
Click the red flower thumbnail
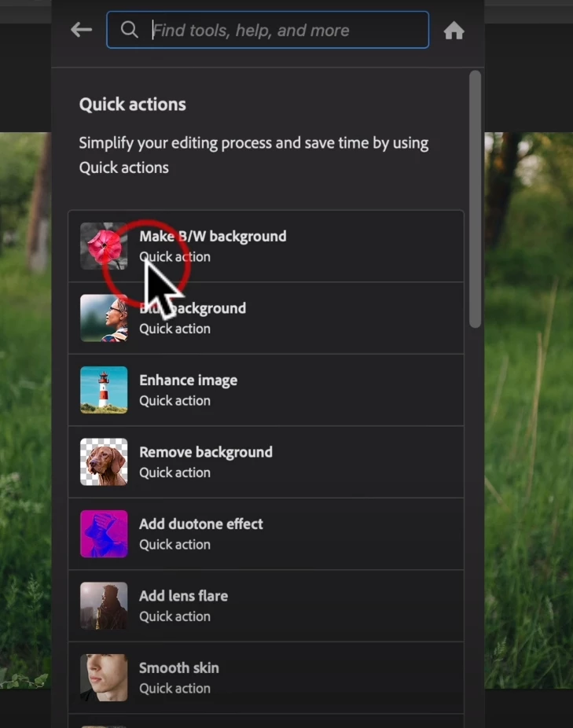(104, 246)
